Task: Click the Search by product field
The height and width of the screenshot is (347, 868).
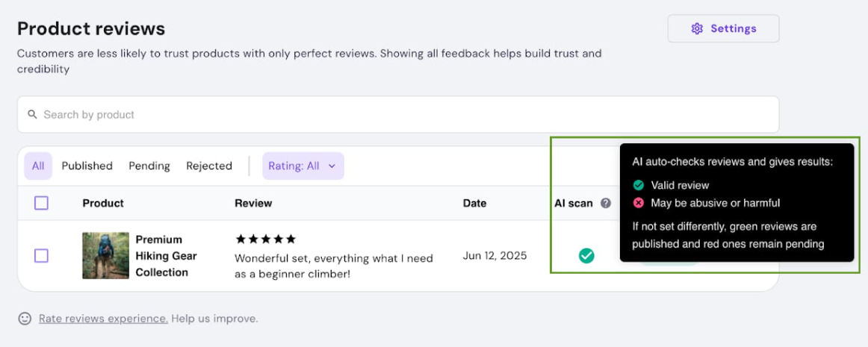Action: [x=398, y=115]
